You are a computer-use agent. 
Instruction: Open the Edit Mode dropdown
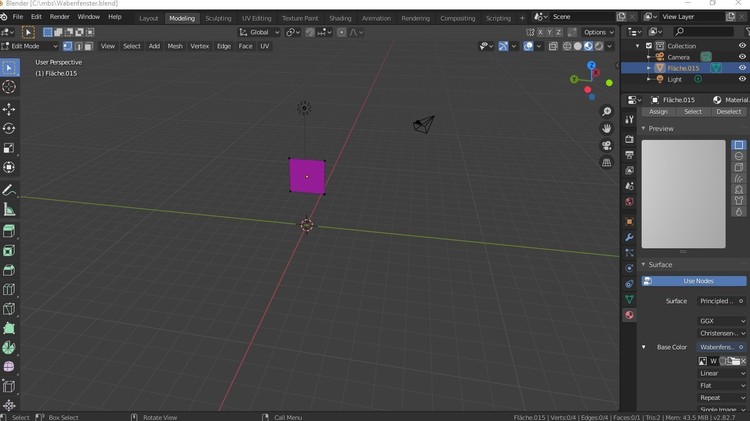pyautogui.click(x=30, y=46)
